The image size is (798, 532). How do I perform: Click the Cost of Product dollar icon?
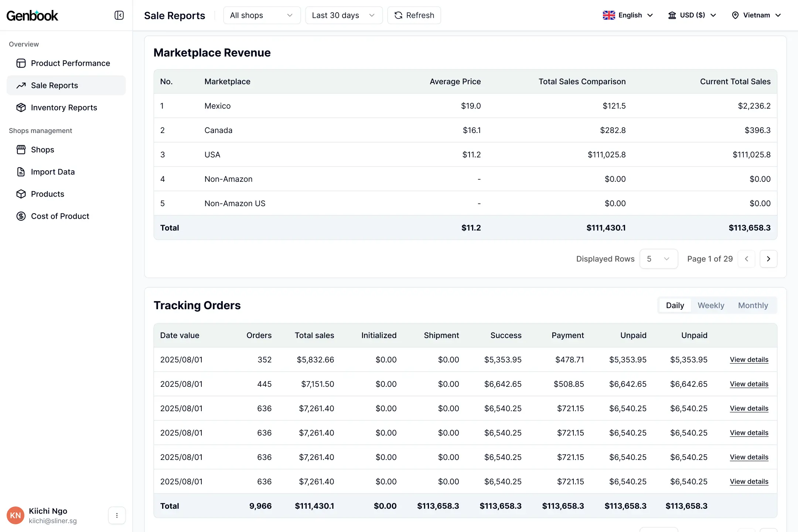(x=21, y=216)
